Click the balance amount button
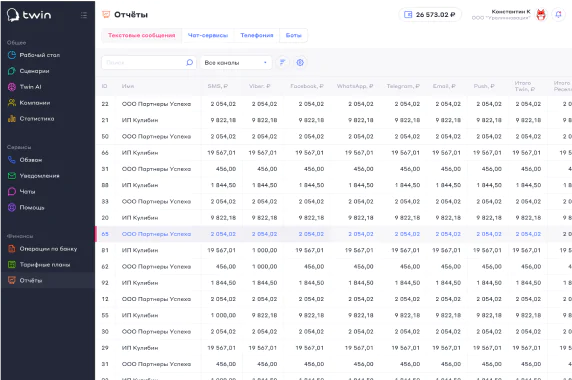The height and width of the screenshot is (380, 572). coord(430,15)
